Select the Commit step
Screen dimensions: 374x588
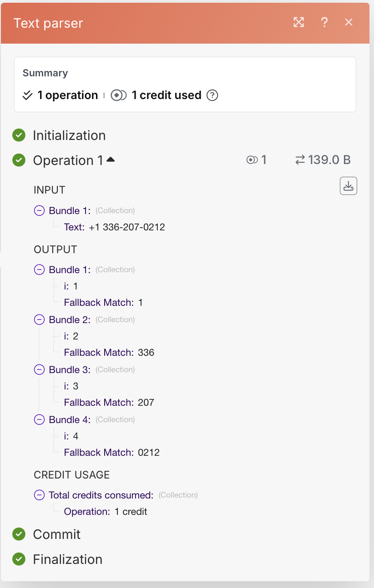56,534
